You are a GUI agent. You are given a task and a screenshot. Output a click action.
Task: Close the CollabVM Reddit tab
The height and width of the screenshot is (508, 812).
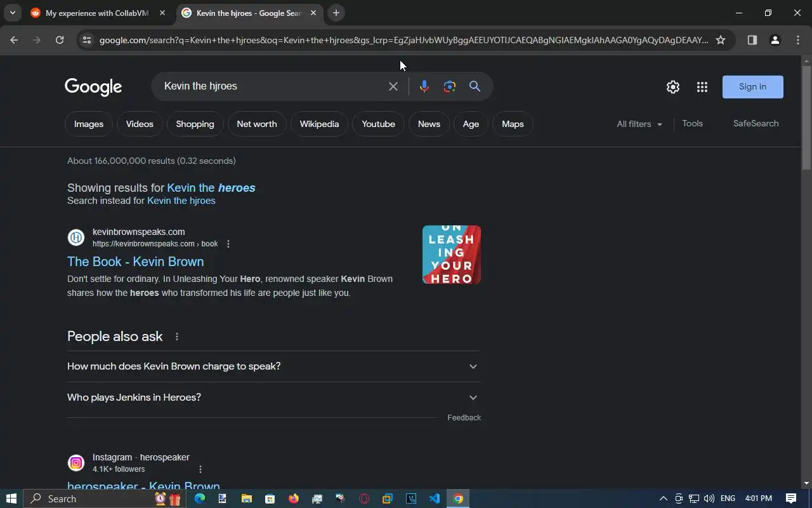pos(162,13)
